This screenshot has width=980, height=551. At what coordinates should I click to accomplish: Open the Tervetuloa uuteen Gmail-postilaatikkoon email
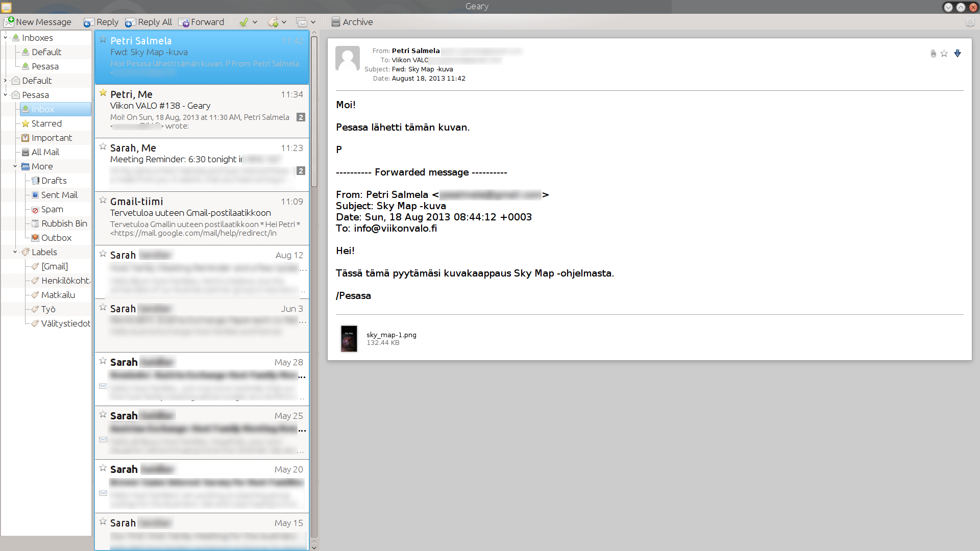coord(202,218)
